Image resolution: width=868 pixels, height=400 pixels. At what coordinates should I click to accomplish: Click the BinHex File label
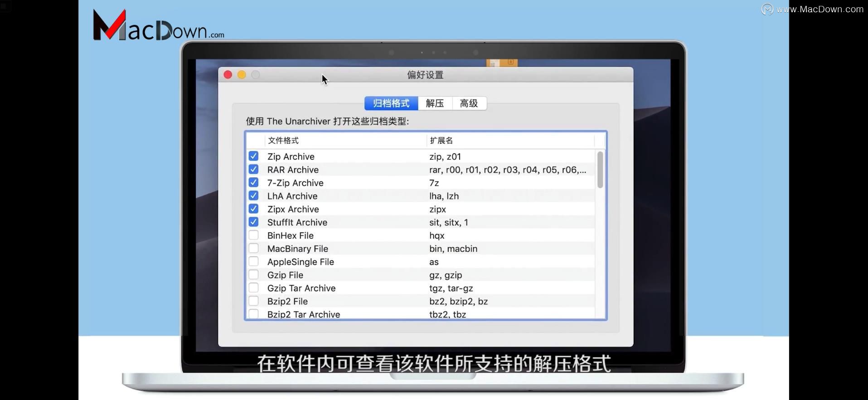pos(291,235)
